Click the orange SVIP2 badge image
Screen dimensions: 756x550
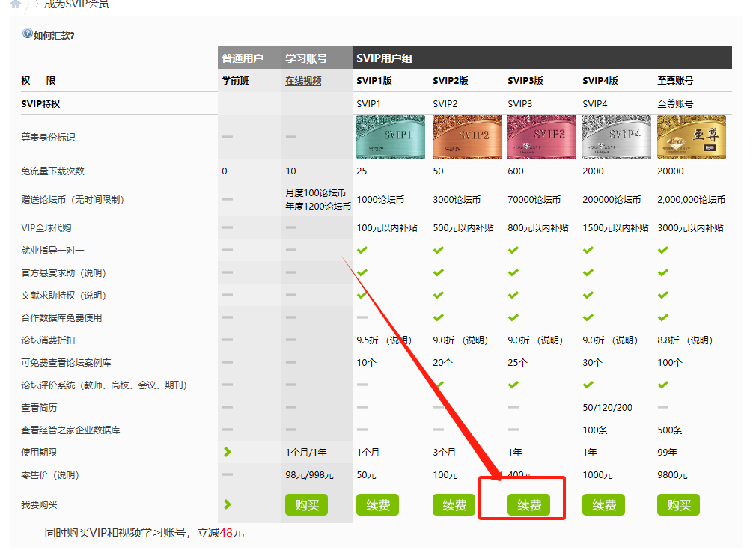pos(466,137)
